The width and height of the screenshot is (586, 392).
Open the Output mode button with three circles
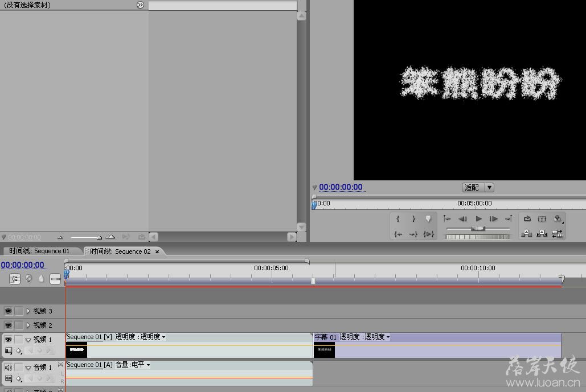(558, 219)
